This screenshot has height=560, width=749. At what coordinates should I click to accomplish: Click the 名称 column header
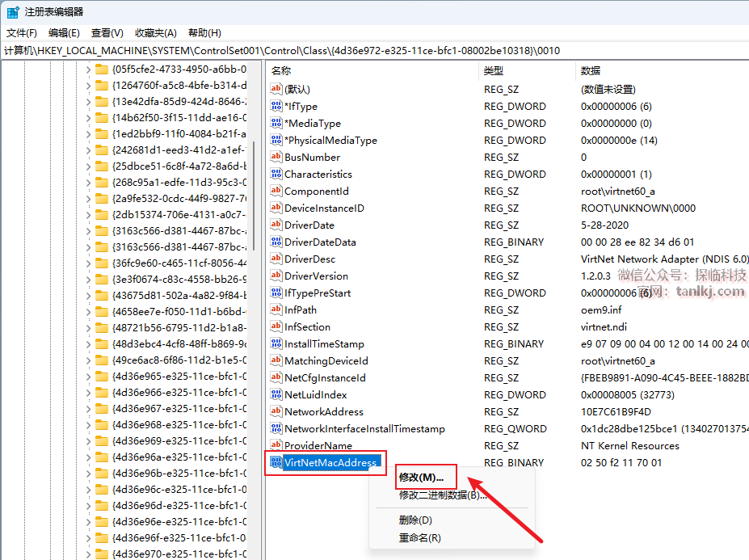(281, 71)
